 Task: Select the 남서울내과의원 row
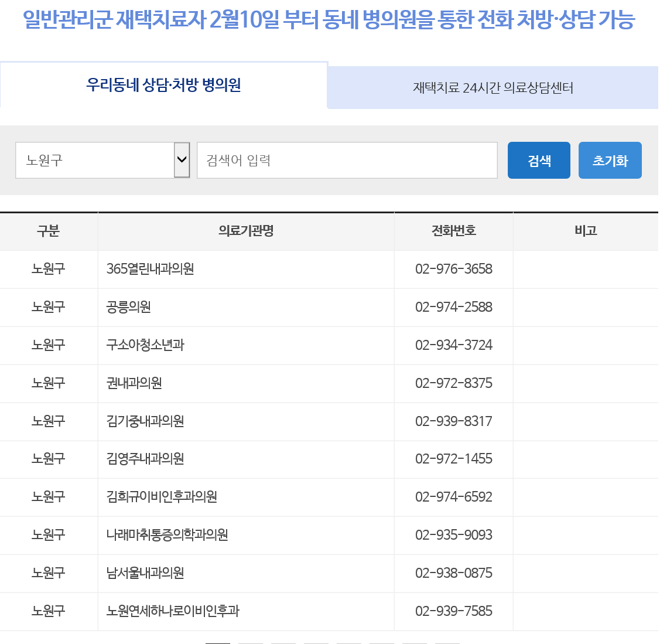[144, 573]
